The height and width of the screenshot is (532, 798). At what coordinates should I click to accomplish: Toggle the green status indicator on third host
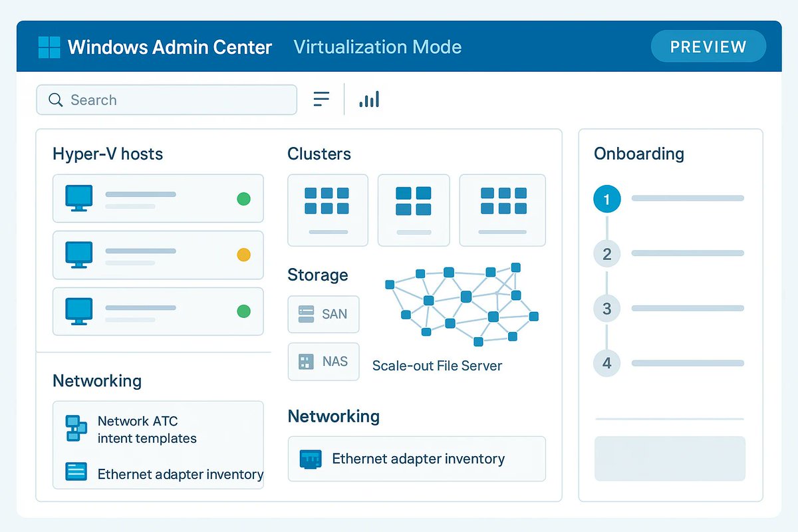coord(244,311)
